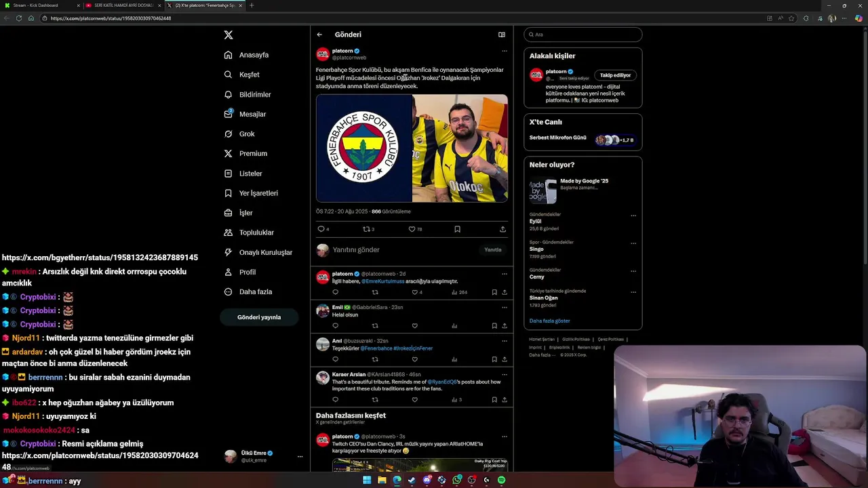Open more options for Eylül trend
The width and height of the screenshot is (868, 488).
633,216
